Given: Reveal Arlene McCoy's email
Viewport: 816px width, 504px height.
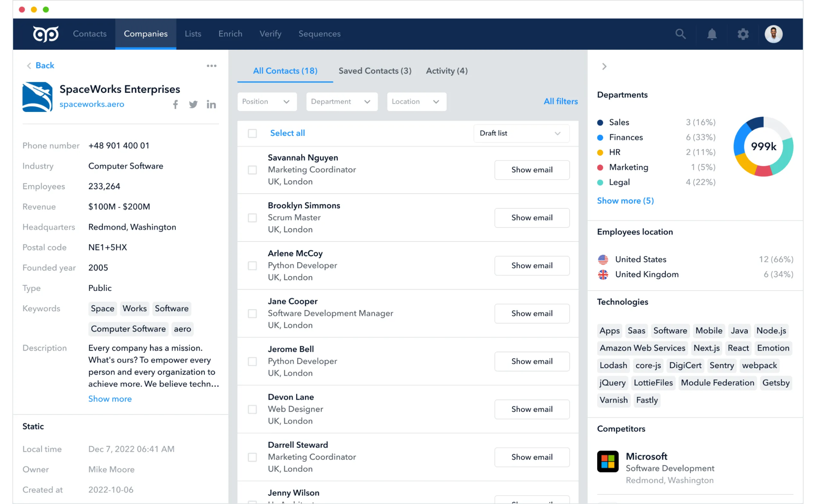Looking at the screenshot, I should coord(532,266).
